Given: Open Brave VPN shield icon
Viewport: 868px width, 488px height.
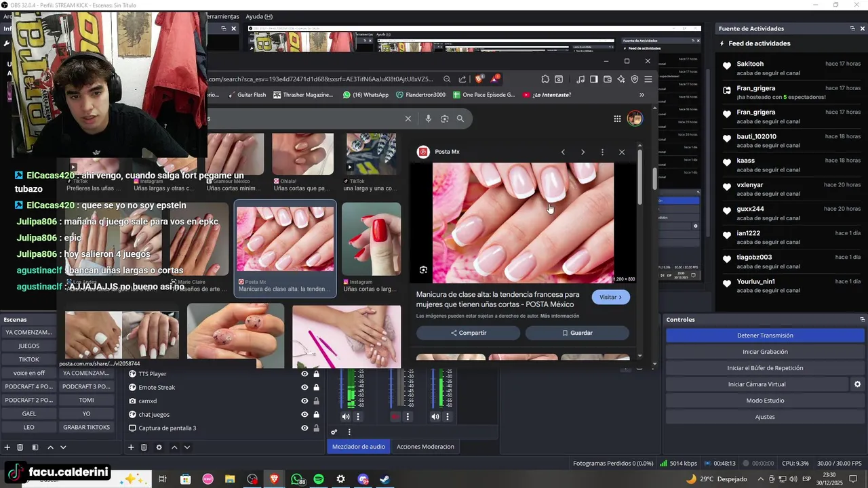Looking at the screenshot, I should (635, 79).
